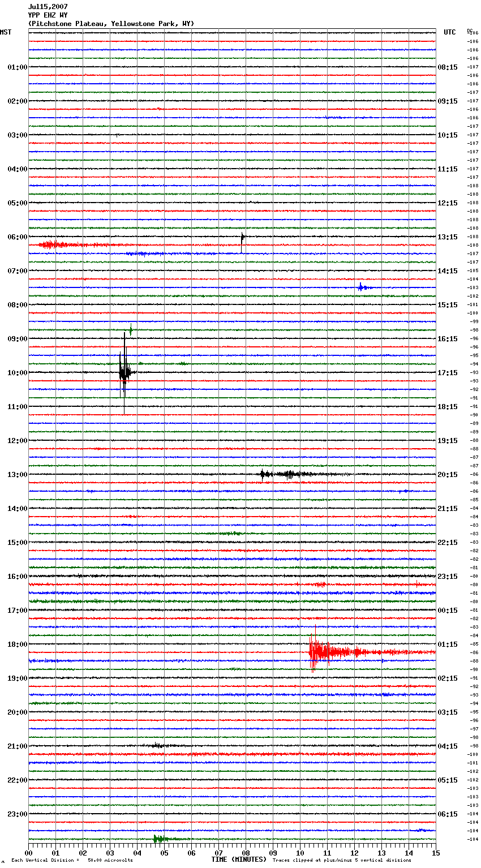Select the "06:00" MST time label
The image size is (481, 868).
(18, 237)
